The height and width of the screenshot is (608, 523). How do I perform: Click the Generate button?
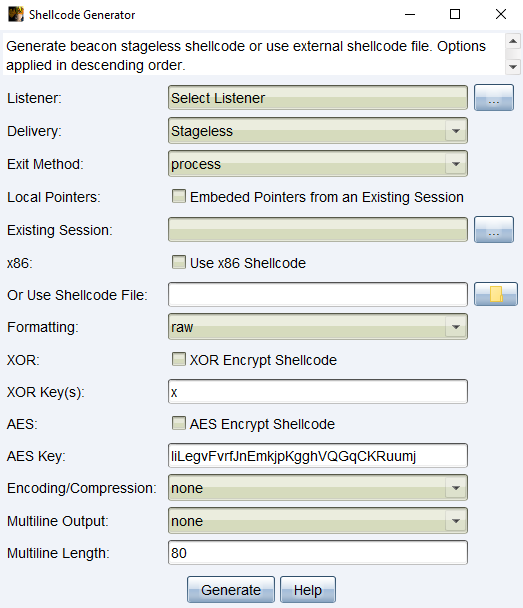[231, 590]
